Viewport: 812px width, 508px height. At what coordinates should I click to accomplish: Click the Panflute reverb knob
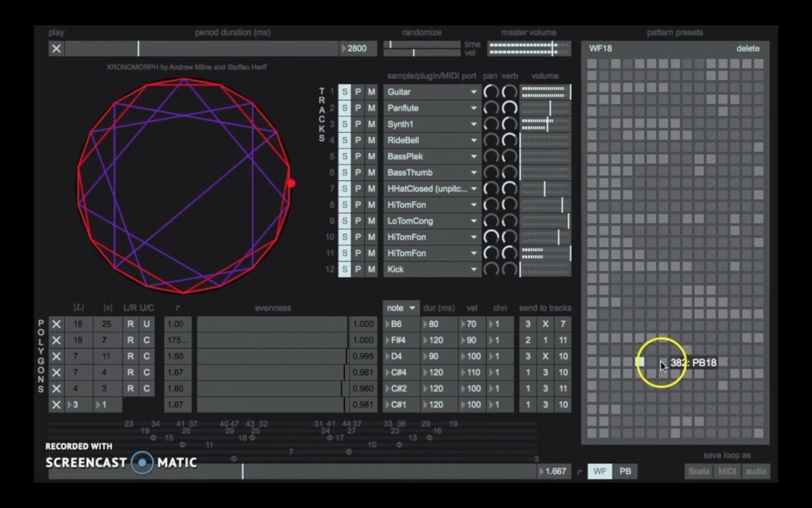pos(509,108)
